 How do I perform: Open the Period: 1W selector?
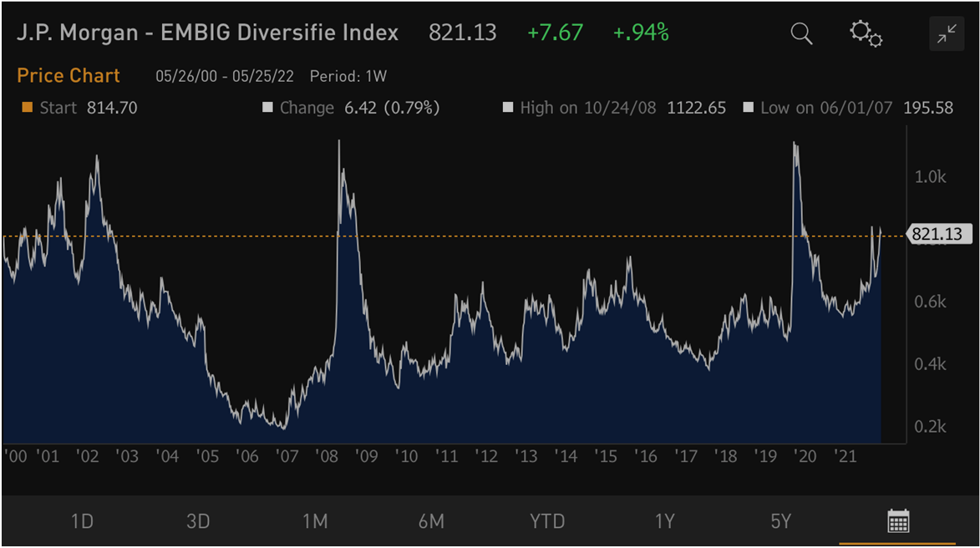coord(348,76)
